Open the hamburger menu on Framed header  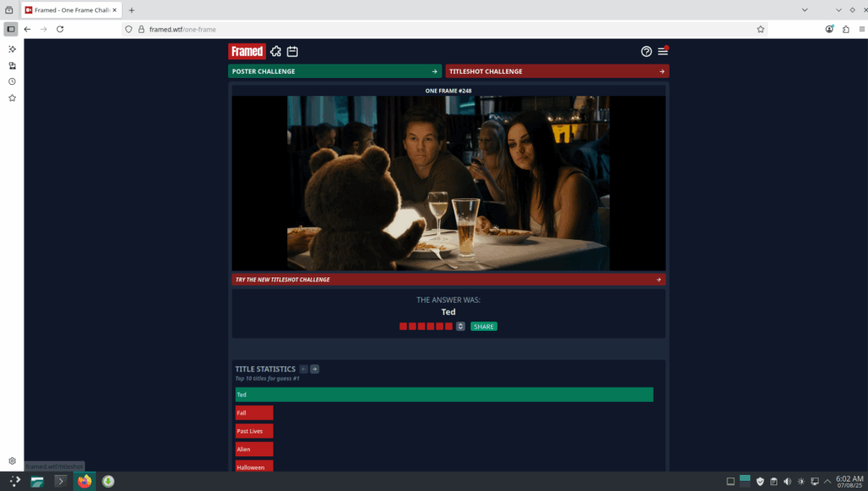pos(663,52)
